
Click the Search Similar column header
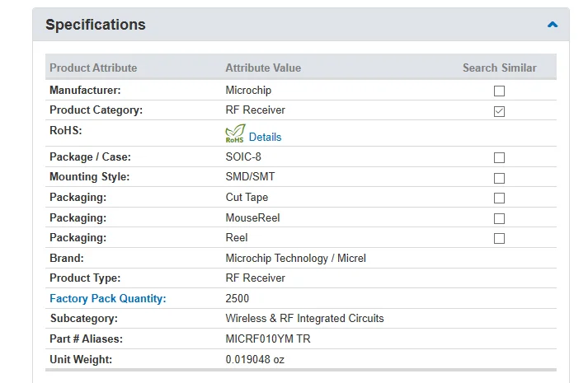pos(499,68)
